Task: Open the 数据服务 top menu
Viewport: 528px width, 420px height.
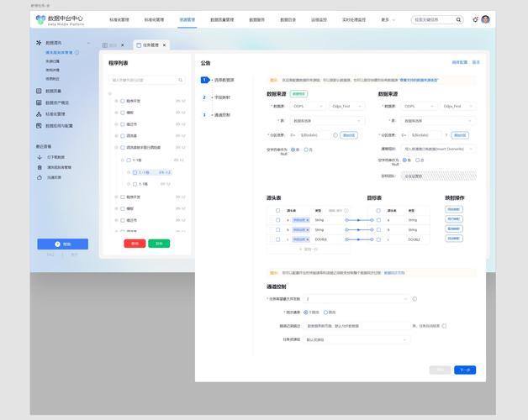Action: pos(256,19)
